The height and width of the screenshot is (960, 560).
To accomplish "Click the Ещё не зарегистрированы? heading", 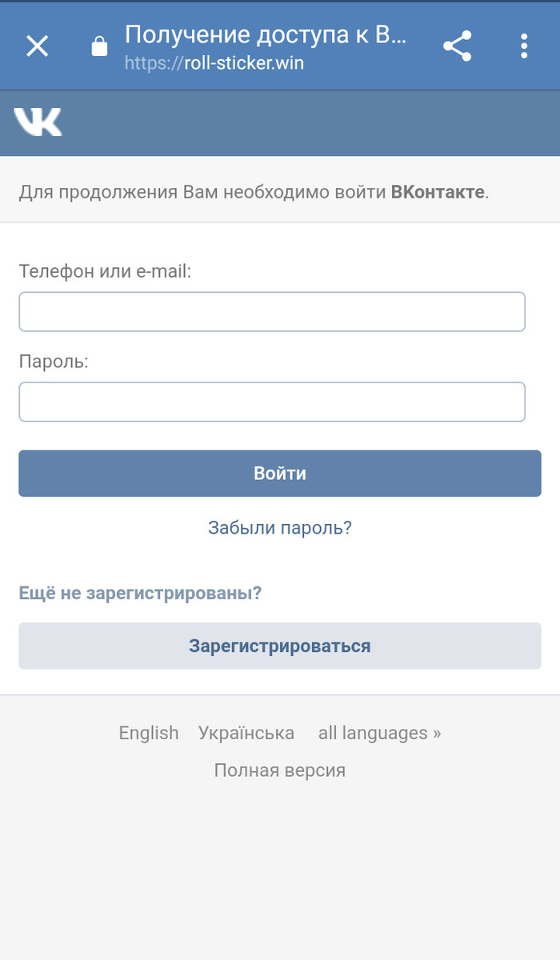I will [140, 594].
